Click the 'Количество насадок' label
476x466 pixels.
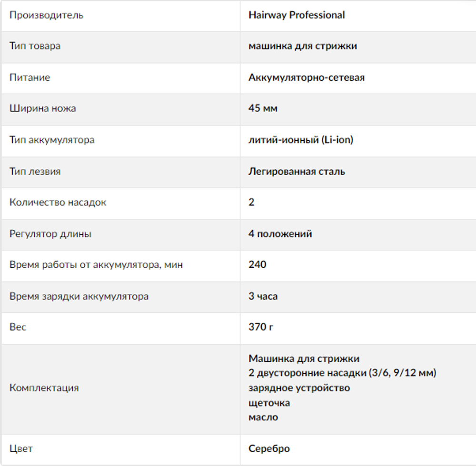point(58,202)
